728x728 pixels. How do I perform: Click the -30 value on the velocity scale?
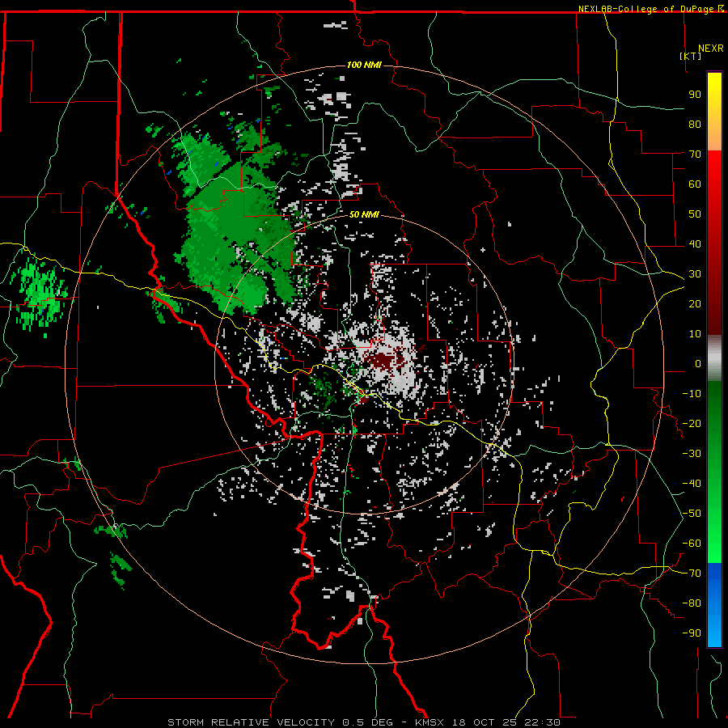692,454
